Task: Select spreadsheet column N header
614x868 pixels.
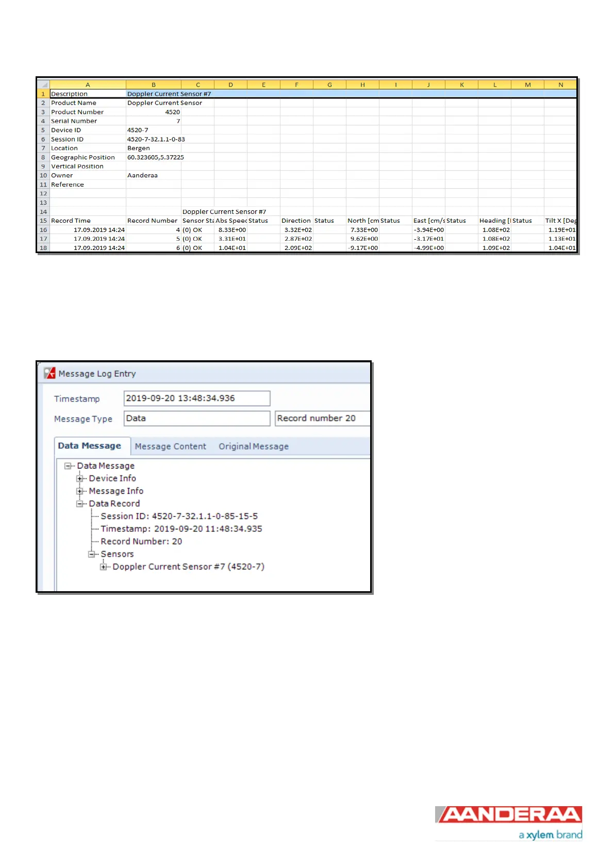Action: coord(560,85)
